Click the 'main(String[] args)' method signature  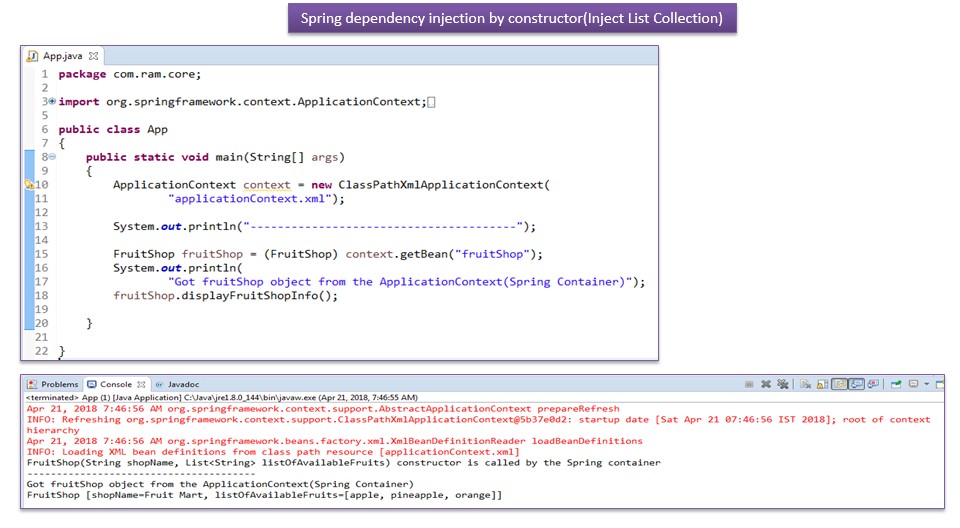click(280, 157)
